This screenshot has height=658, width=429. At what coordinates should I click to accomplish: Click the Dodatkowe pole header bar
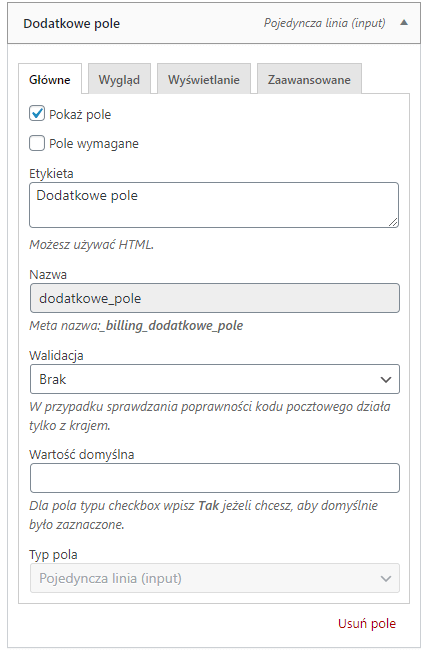click(214, 23)
